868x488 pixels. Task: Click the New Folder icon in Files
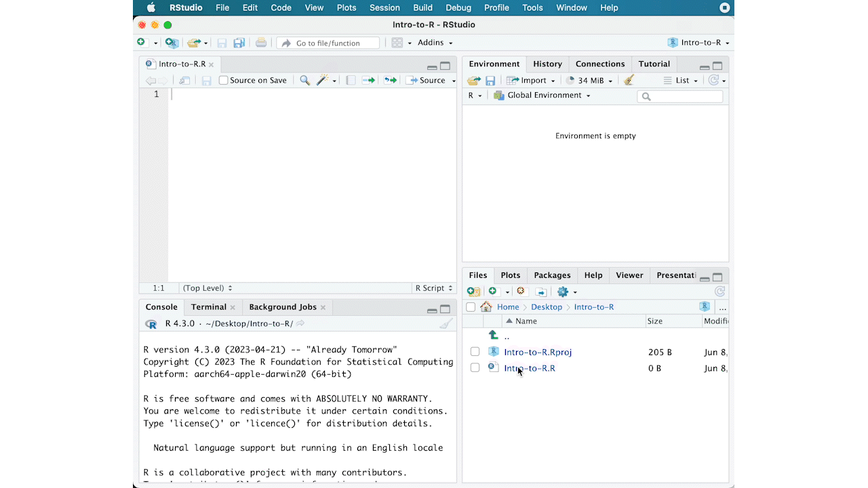pos(473,291)
